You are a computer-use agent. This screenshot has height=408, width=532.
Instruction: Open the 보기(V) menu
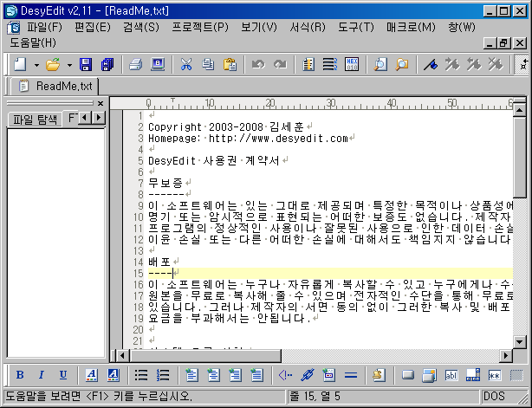coord(259,27)
